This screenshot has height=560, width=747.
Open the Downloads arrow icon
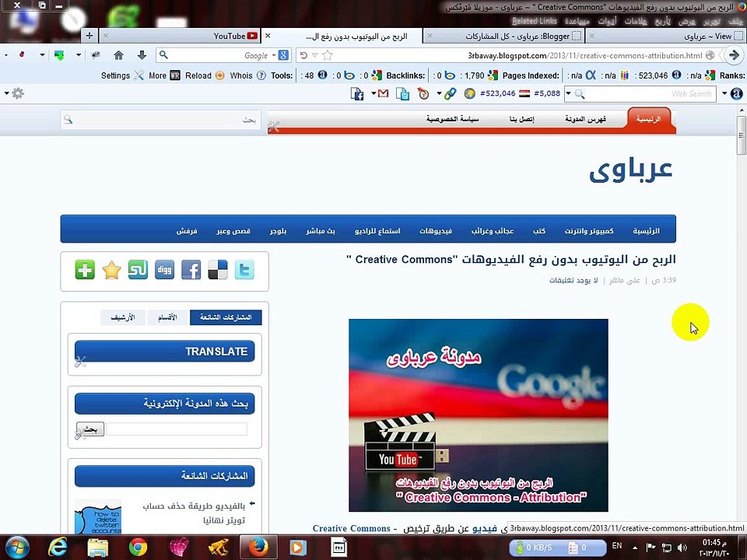(142, 55)
